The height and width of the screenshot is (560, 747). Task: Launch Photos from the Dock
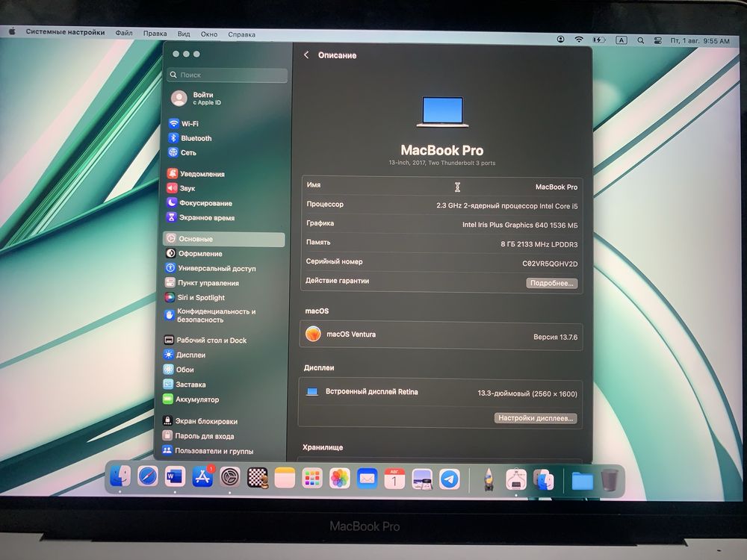tap(340, 479)
